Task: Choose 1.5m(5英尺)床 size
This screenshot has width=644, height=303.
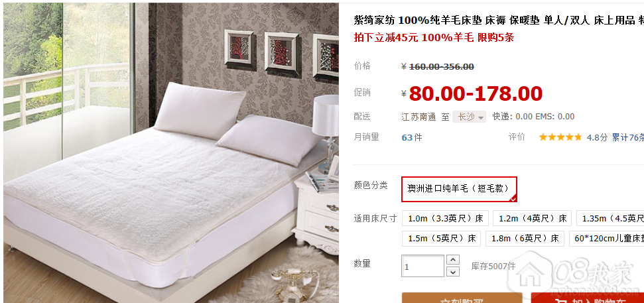Action: pyautogui.click(x=442, y=238)
